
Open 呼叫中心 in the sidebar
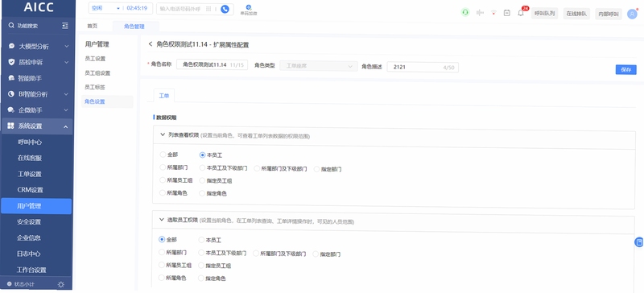click(30, 142)
